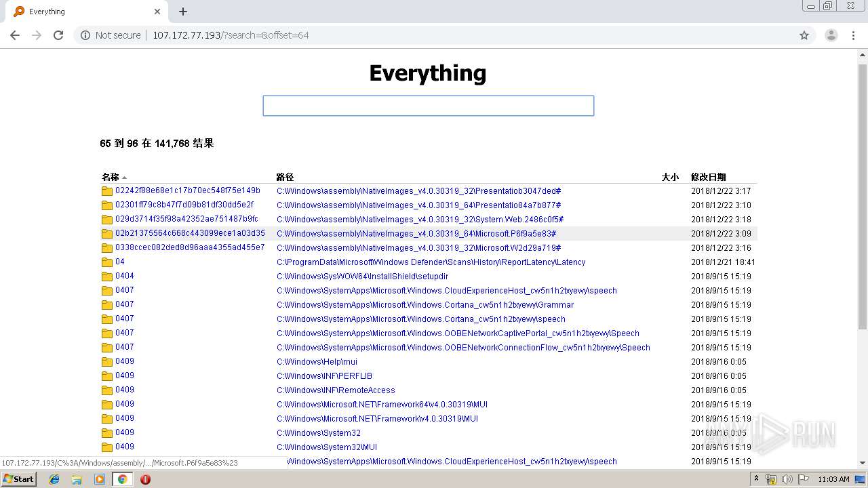Click the taskbar clock 11:03 AM
The image size is (868, 488).
point(833,479)
